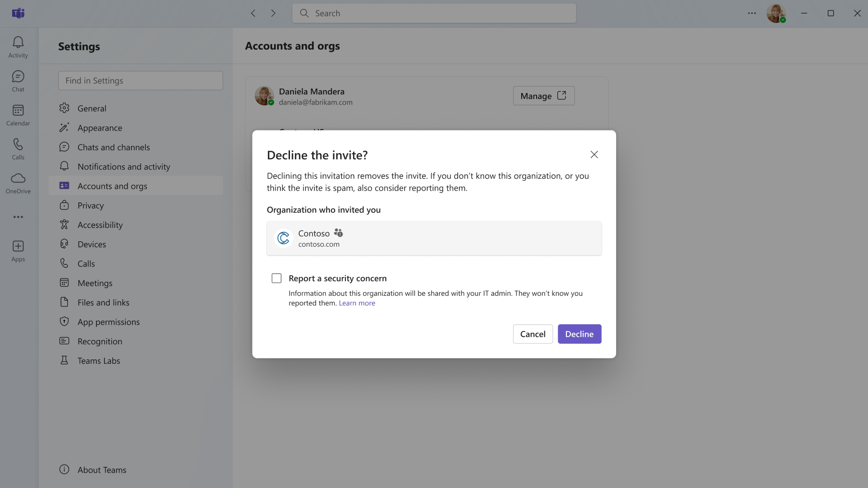
Task: Click contoso.com domain text
Action: tap(319, 244)
